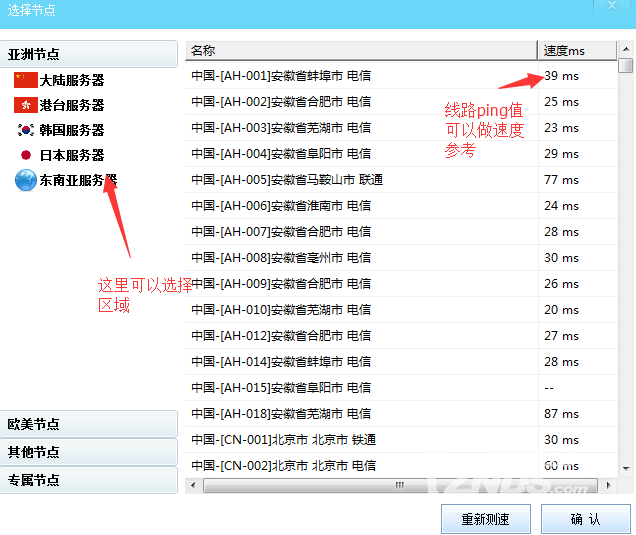Click the globe icon for 东南亚服务器
The image size is (636, 535).
click(25, 180)
